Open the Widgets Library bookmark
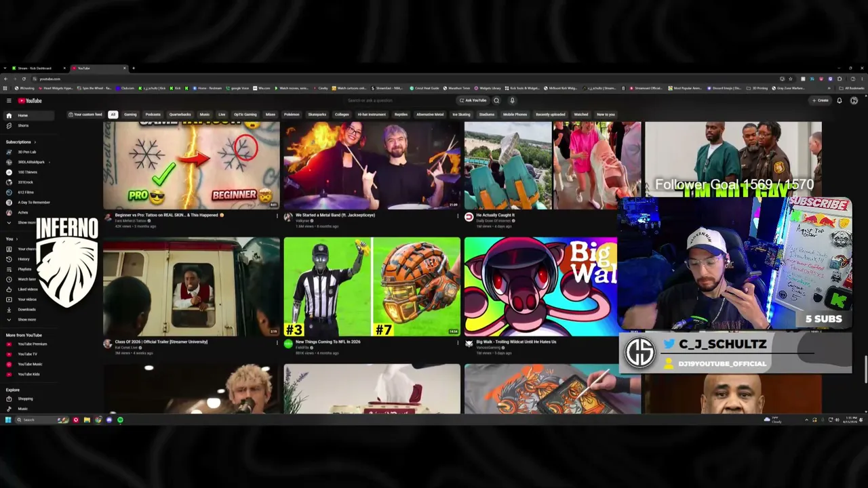The image size is (868, 488). pyautogui.click(x=489, y=88)
